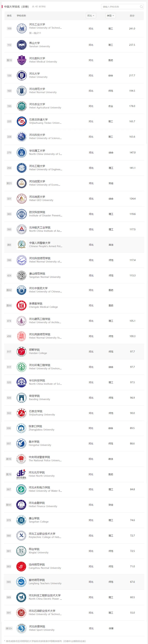Click the Hebei Medical University logo
The width and height of the screenshot is (148, 644).
(22, 60)
